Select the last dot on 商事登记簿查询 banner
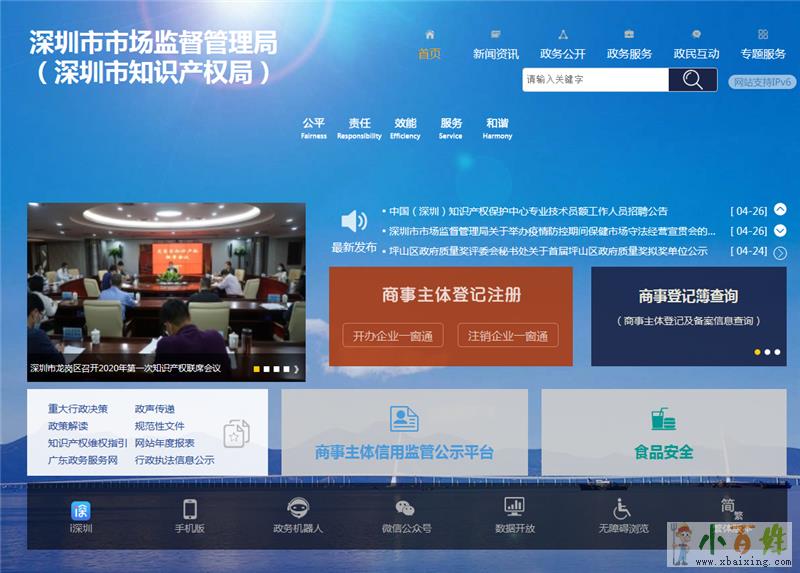This screenshot has width=800, height=573. point(777,352)
